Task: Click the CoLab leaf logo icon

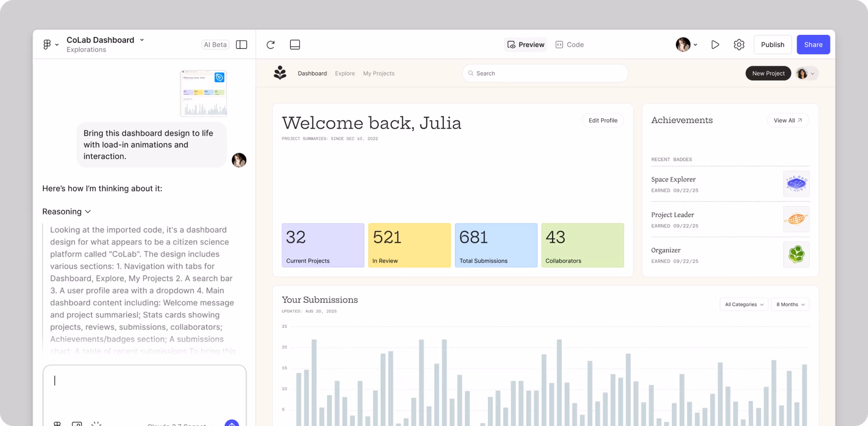Action: [280, 73]
